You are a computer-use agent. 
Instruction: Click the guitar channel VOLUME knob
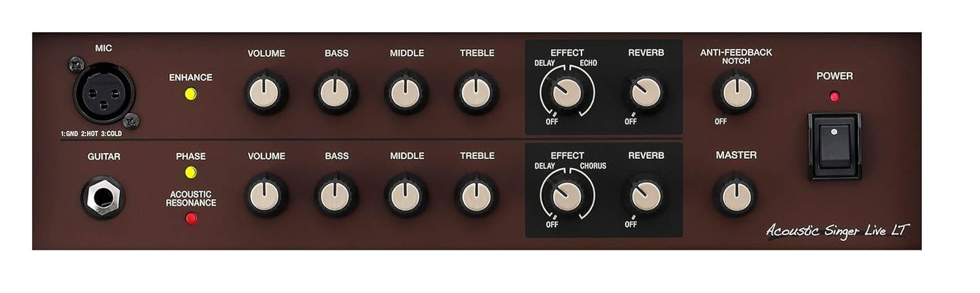point(267,196)
